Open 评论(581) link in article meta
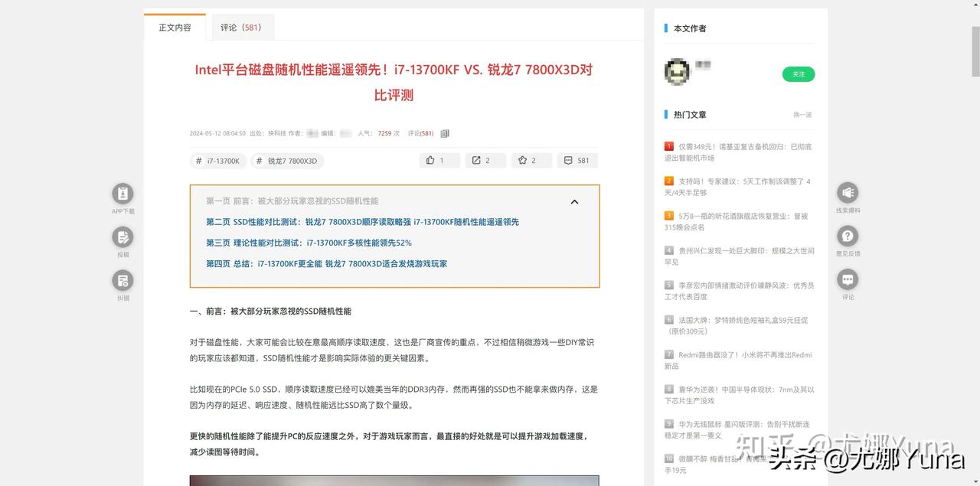The image size is (980, 486). click(420, 133)
